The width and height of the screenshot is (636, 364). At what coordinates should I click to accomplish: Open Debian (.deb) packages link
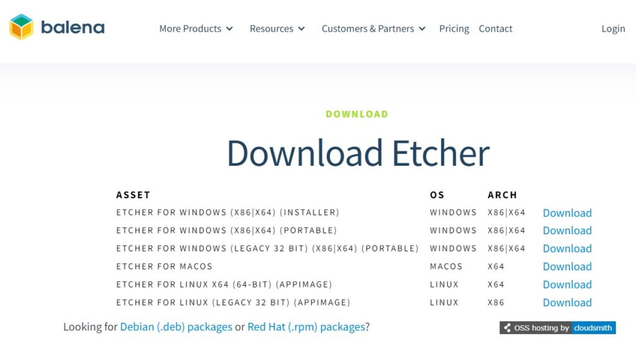point(176,327)
